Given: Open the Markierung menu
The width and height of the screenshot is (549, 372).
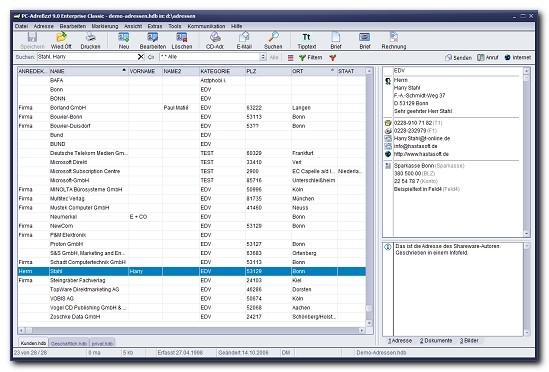Looking at the screenshot, I should 105,26.
